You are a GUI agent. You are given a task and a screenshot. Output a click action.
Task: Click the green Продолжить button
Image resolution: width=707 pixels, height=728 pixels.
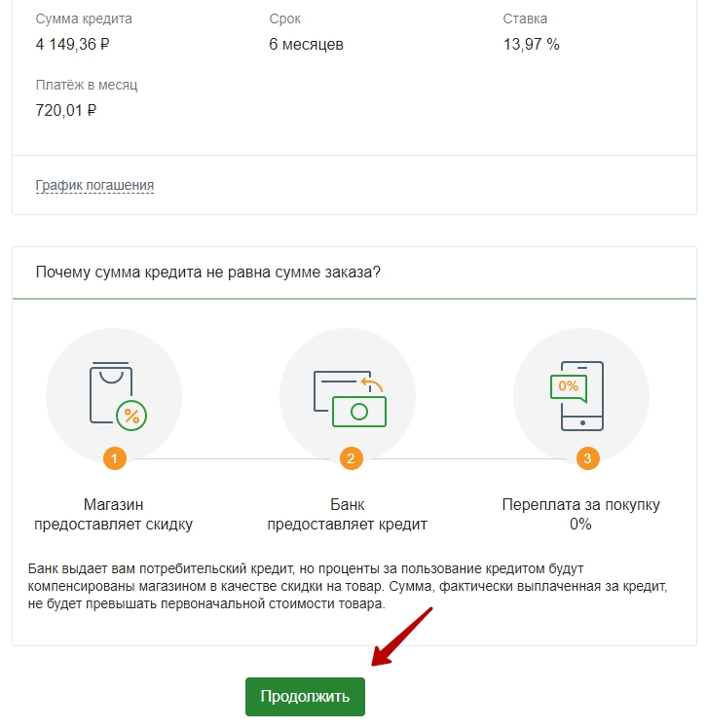click(305, 696)
